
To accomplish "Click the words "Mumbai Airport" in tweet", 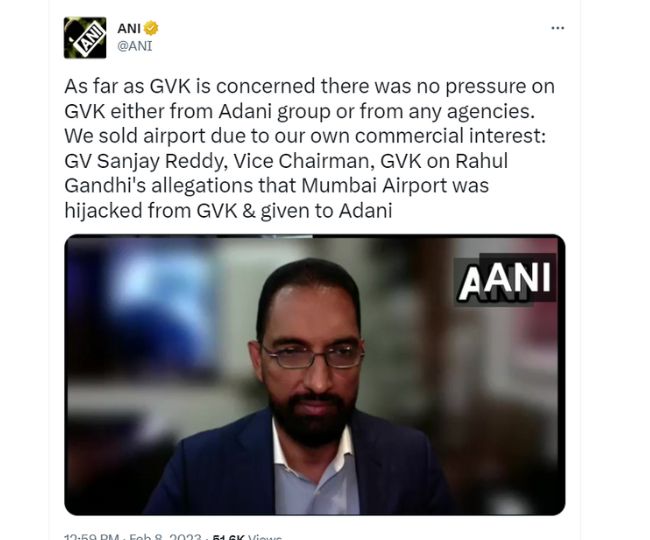I will click(374, 185).
